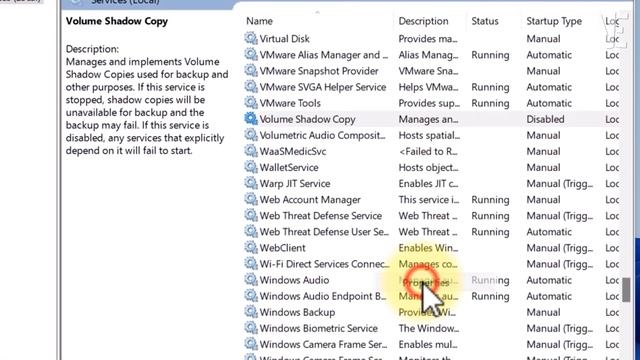Select the Windows Backup service name
Image resolution: width=640 pixels, height=360 pixels.
pyautogui.click(x=297, y=312)
